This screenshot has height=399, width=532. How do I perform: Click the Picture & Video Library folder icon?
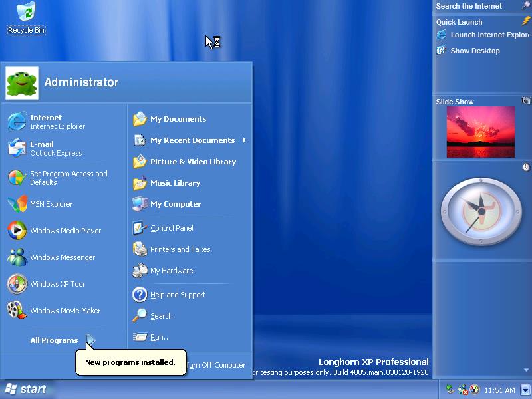(x=140, y=162)
